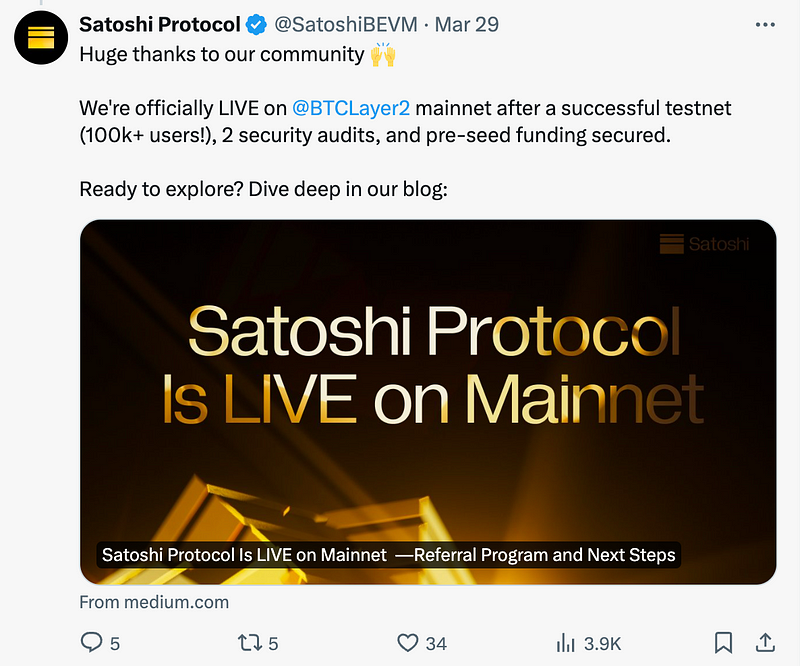Click the blue verified badge
Viewport: 800px width, 666px height.
click(x=256, y=24)
